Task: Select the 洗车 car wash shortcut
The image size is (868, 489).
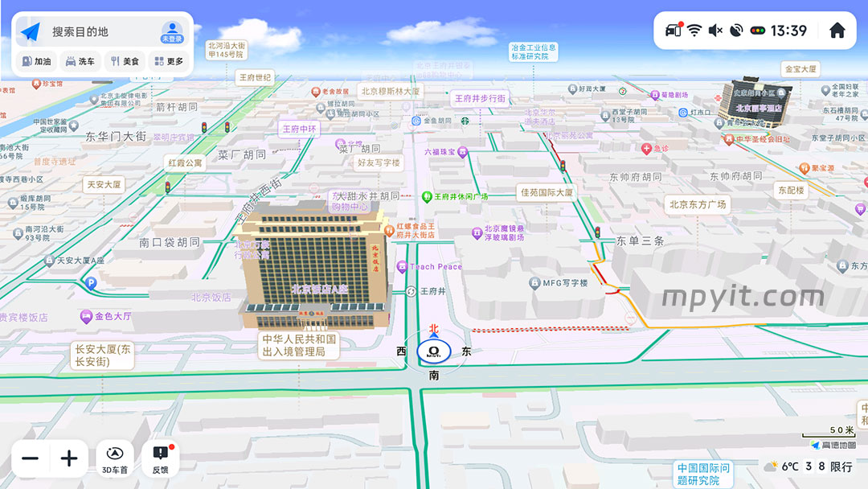Action: [x=80, y=61]
